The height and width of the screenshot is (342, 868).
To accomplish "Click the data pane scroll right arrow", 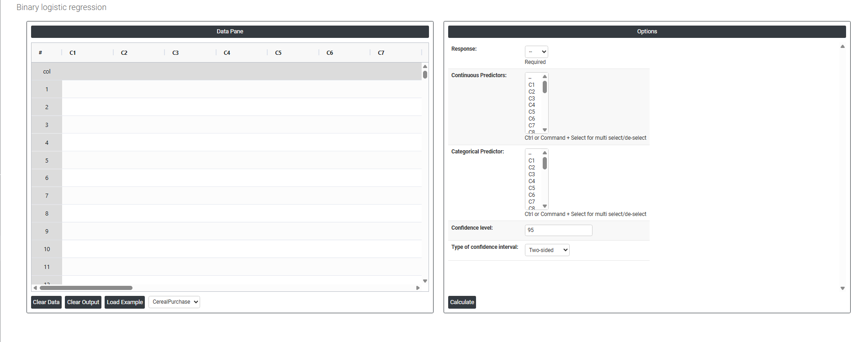I will [x=418, y=288].
